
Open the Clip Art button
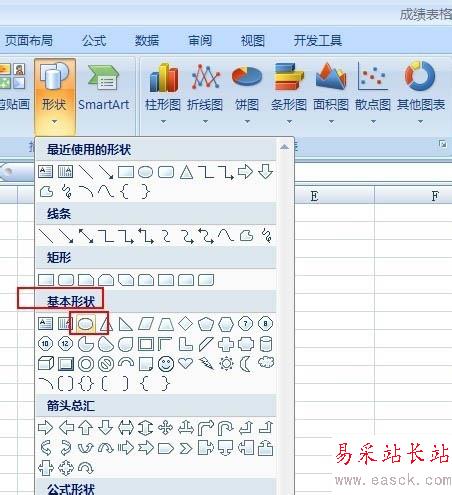14,87
